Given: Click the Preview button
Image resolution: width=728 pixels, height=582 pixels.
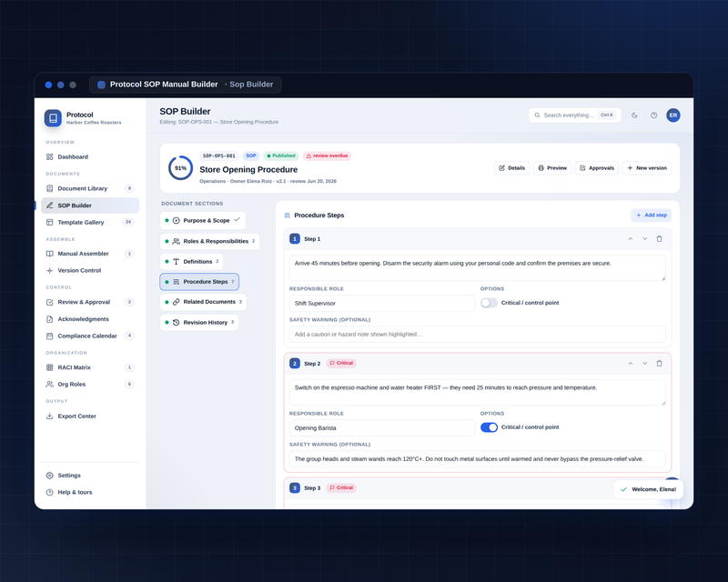Looking at the screenshot, I should click(552, 168).
